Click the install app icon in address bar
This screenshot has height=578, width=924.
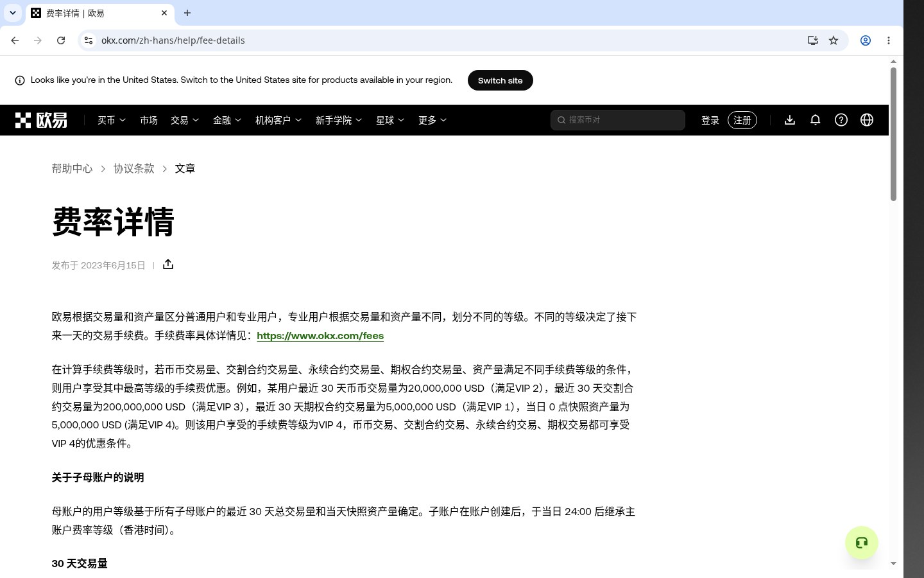pyautogui.click(x=813, y=40)
